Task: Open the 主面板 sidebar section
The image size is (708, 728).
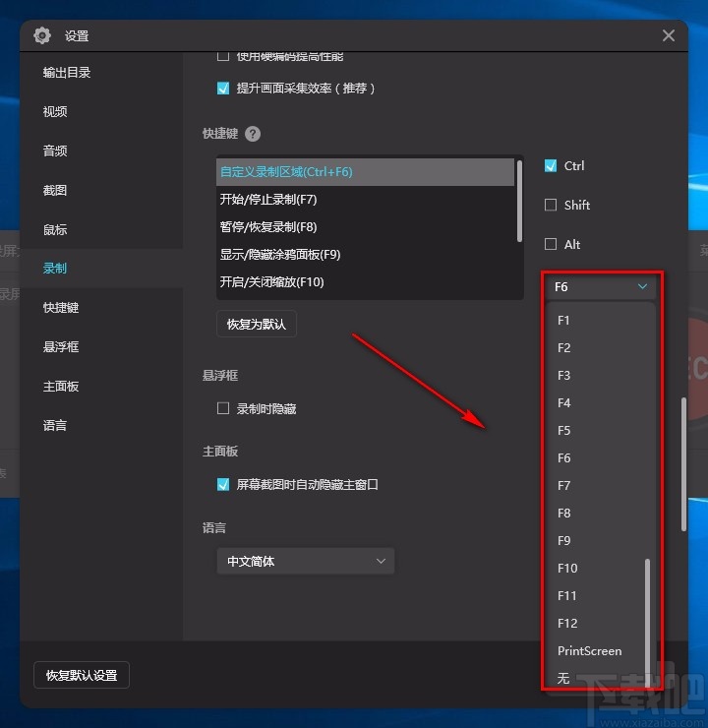Action: click(61, 387)
